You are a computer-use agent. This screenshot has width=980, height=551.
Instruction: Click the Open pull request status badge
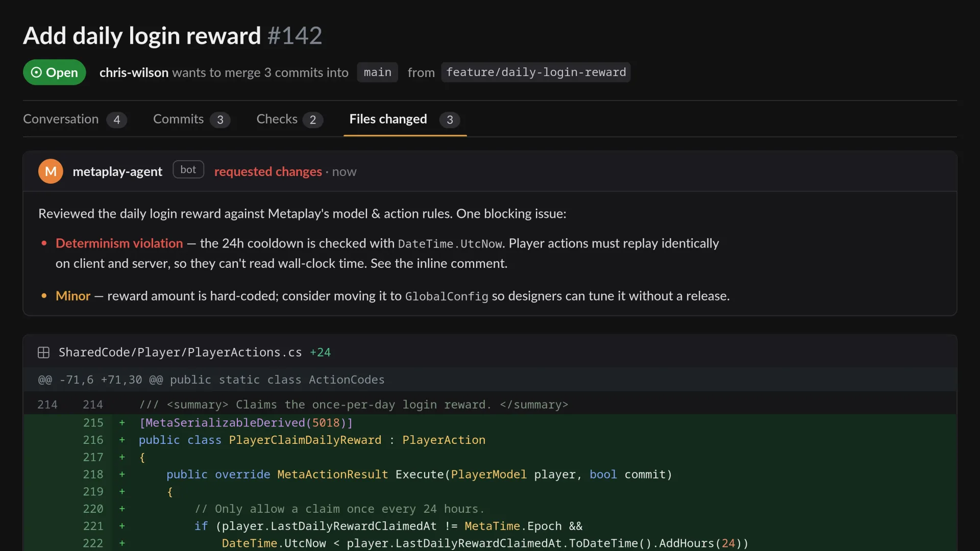tap(54, 72)
